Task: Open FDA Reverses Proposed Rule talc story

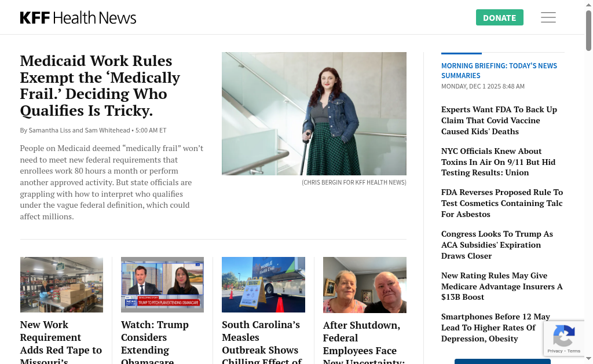Action: pos(502,203)
